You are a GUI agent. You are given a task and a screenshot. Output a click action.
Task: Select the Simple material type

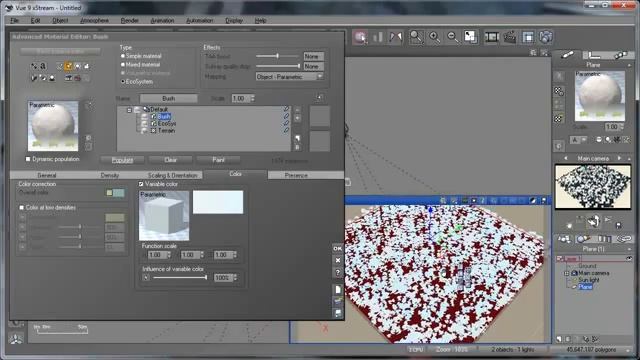tap(123, 56)
